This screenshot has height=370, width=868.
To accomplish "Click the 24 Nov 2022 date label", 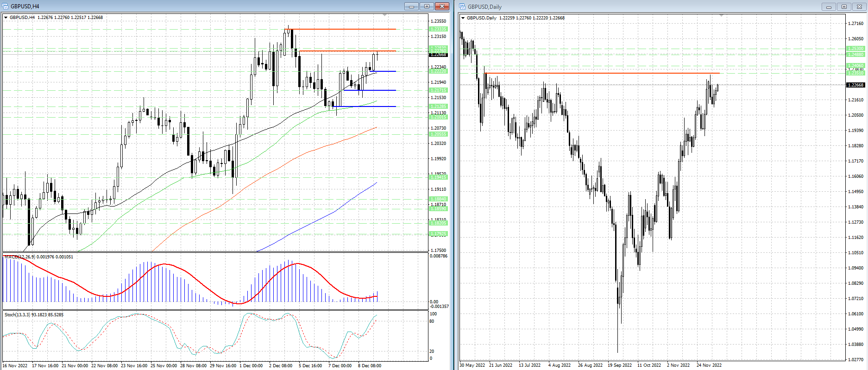I will point(709,365).
